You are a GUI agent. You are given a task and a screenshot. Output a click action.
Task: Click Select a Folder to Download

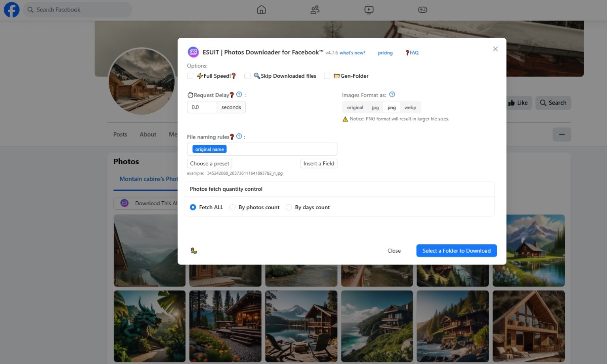click(456, 250)
